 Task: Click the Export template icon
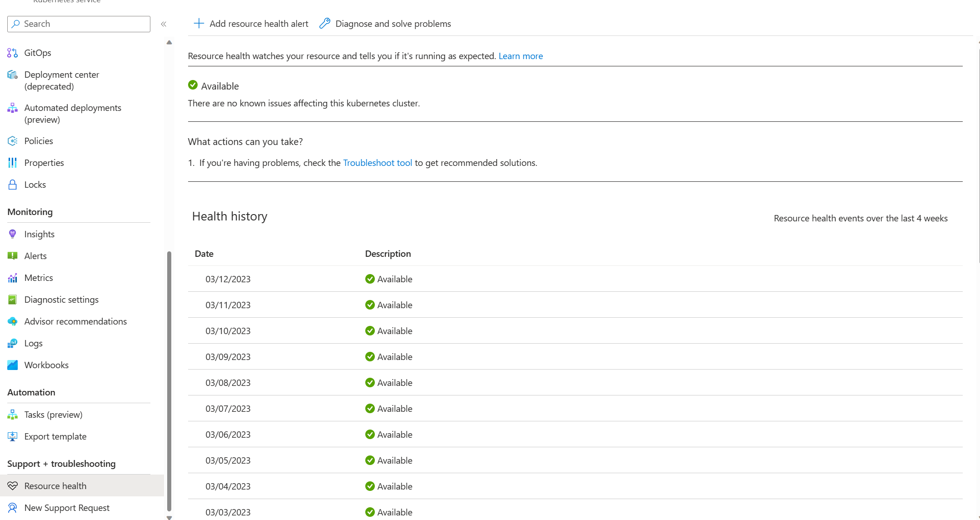(x=12, y=436)
